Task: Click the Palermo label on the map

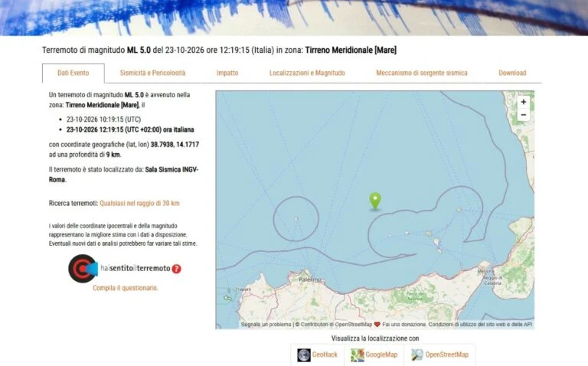Action: (x=310, y=279)
